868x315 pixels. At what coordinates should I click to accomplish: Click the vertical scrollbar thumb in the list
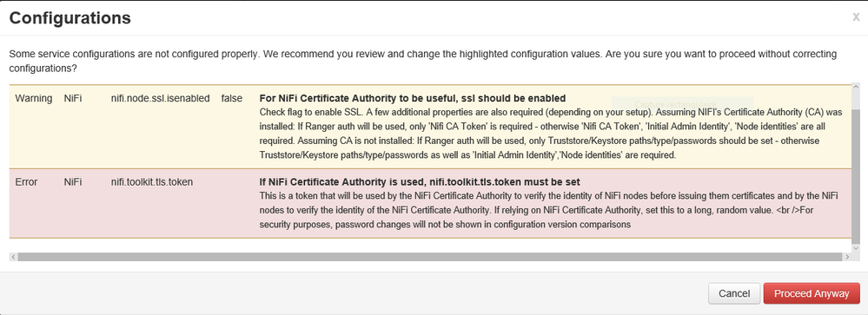pos(856,176)
